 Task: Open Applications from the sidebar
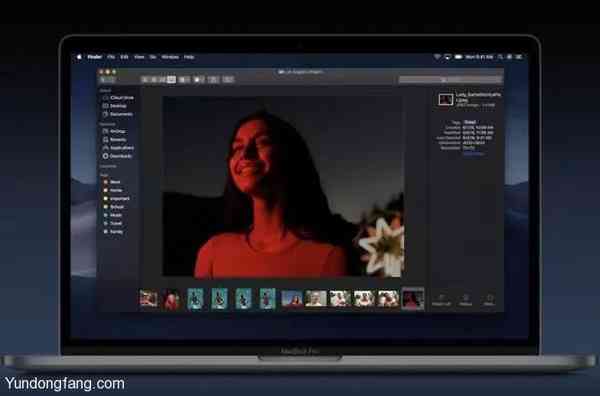click(118, 148)
